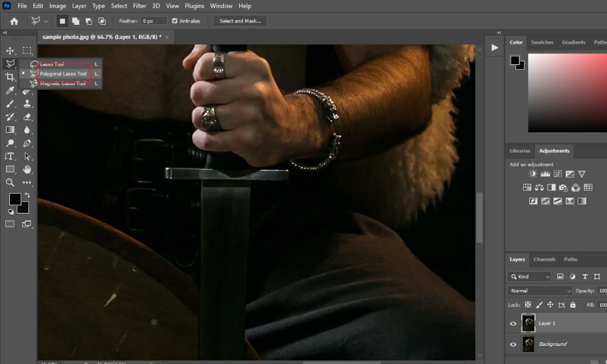Select the Zoom tool

[10, 183]
